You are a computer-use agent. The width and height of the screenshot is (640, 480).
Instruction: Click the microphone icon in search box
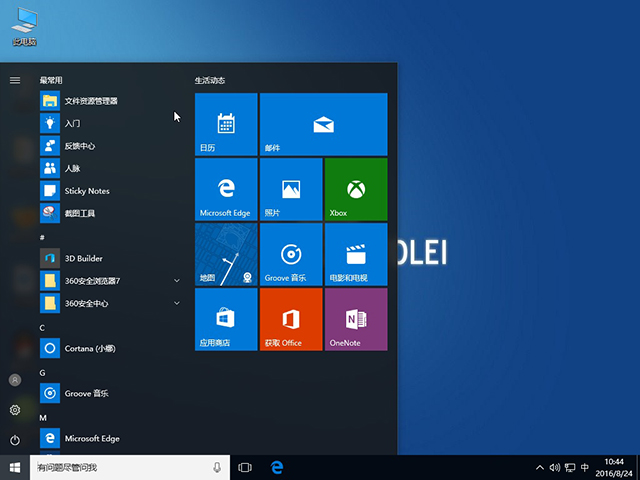(x=217, y=467)
